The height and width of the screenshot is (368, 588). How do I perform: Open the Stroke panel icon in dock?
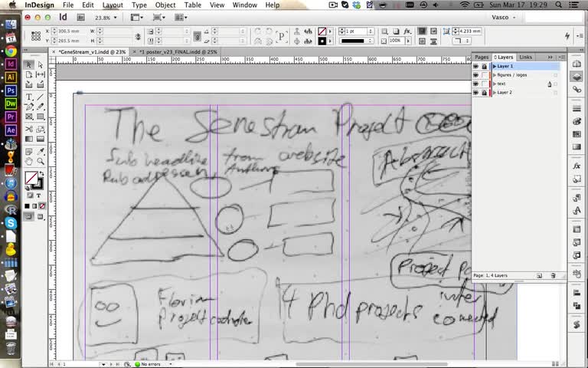577,109
